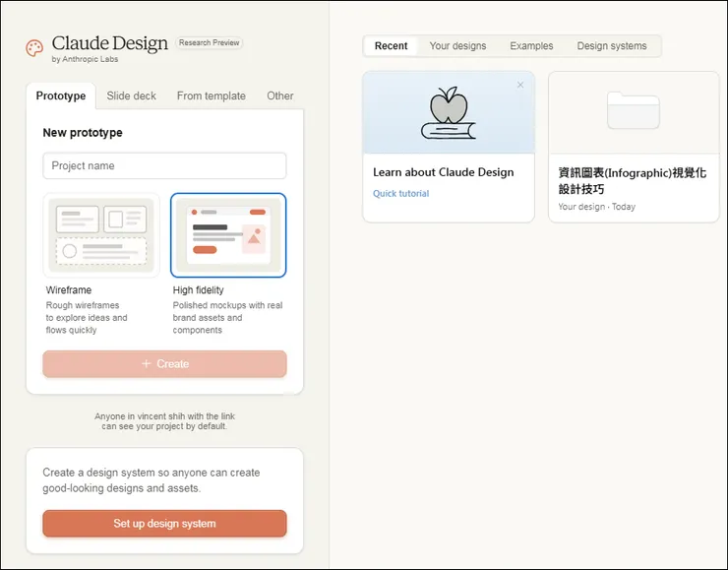This screenshot has height=570, width=728.
Task: Switch to Your designs tab
Action: [x=457, y=46]
